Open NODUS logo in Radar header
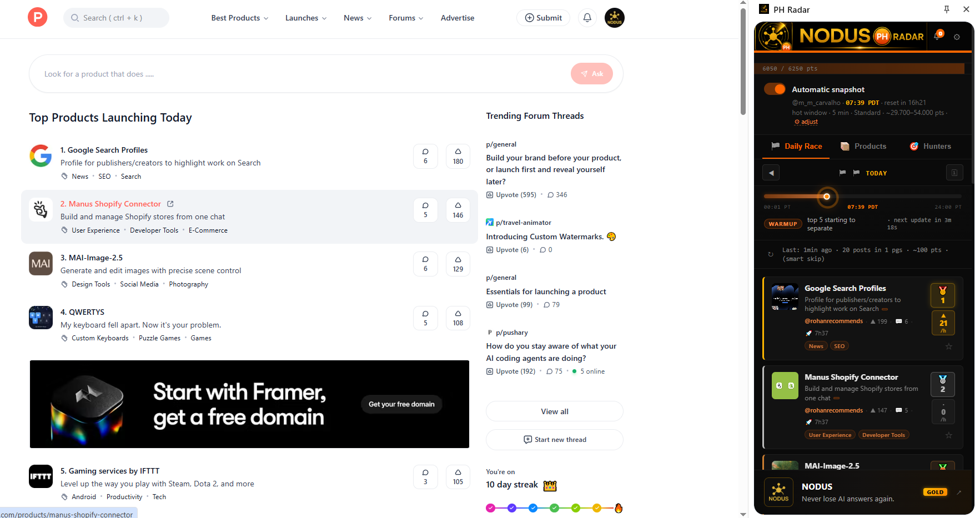 pos(774,37)
